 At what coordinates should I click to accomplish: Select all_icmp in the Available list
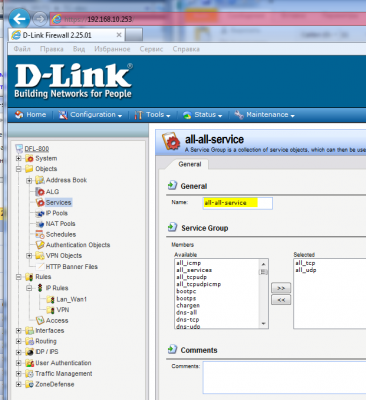[x=189, y=263]
